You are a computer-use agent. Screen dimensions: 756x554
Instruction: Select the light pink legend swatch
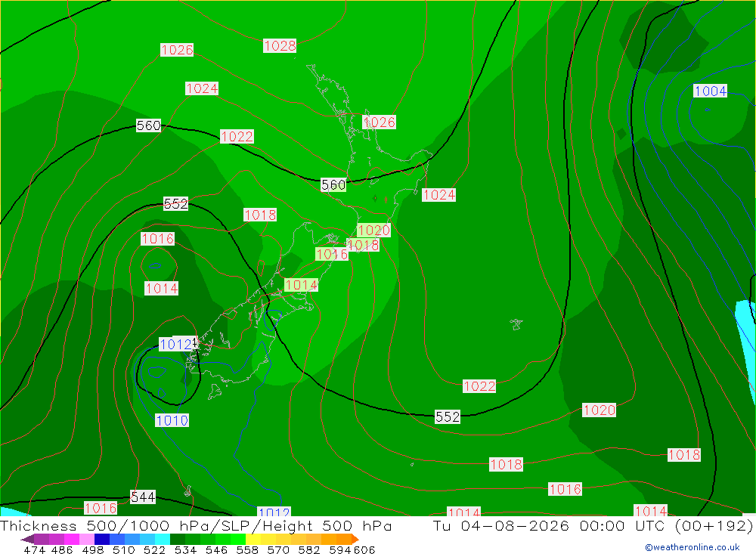[x=87, y=539]
